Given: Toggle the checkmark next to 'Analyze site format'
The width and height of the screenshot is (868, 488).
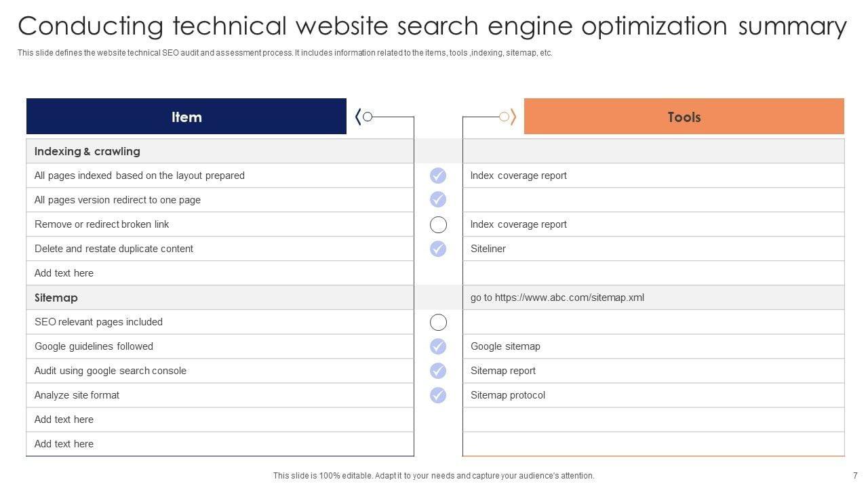Looking at the screenshot, I should tap(438, 395).
